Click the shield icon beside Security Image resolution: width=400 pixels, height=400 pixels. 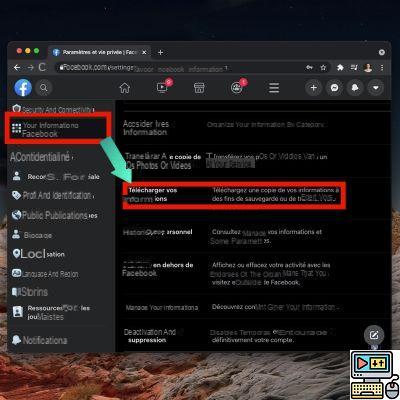click(x=16, y=109)
